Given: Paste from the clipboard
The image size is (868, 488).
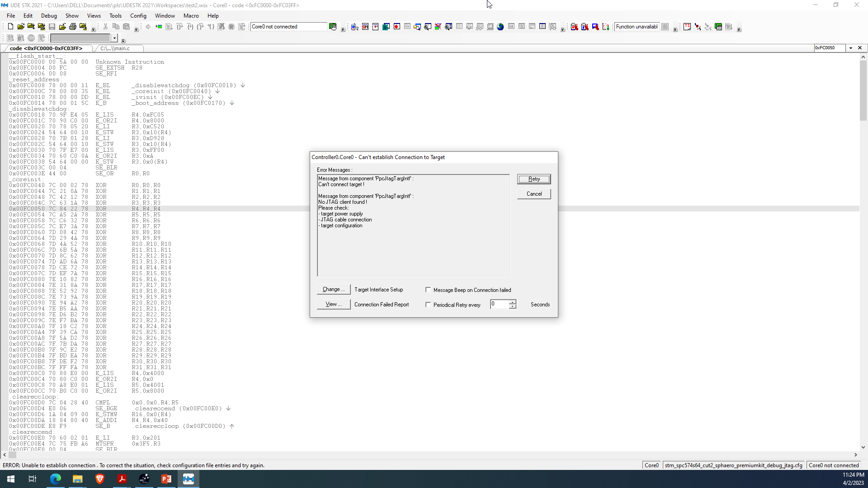Looking at the screenshot, I should [x=126, y=27].
